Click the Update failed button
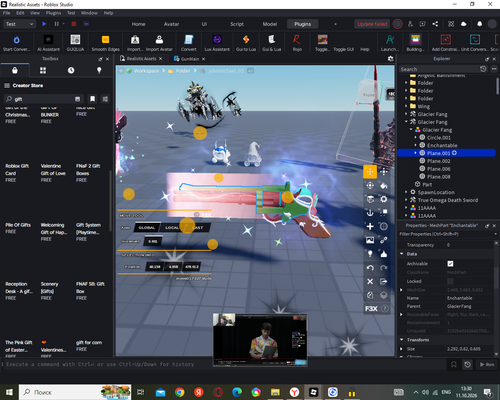500x400 pixels. pos(372,24)
